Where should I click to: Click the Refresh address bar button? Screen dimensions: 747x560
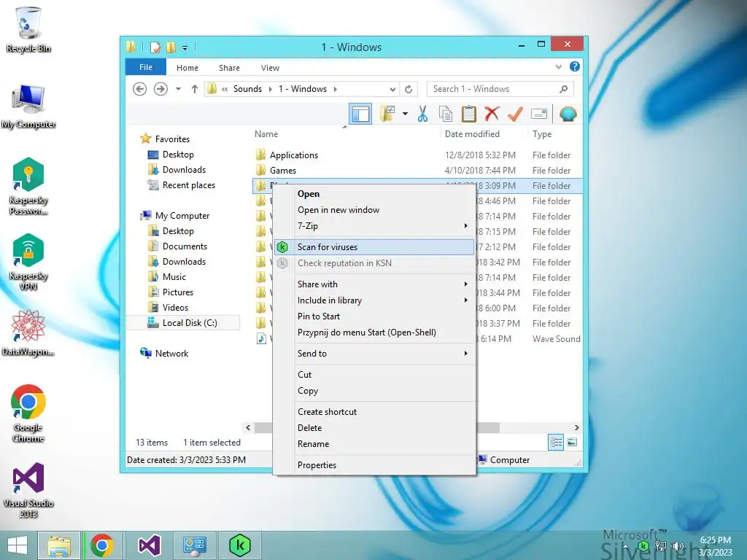(x=409, y=89)
